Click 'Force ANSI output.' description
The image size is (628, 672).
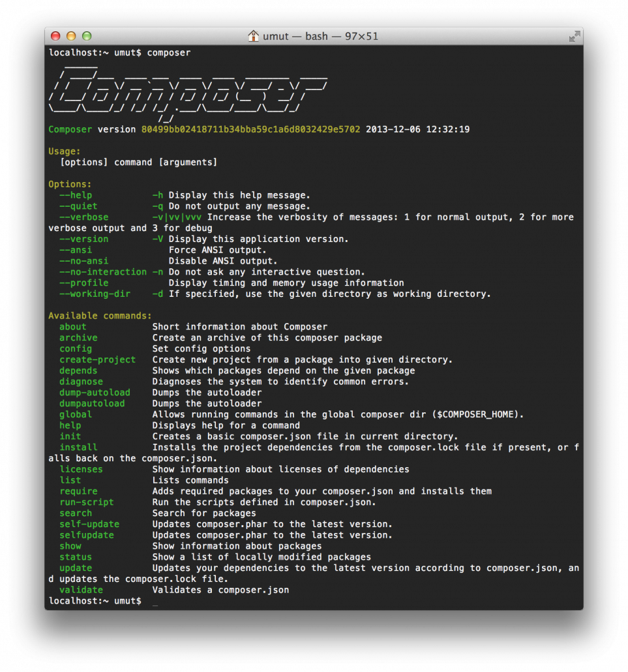point(218,251)
